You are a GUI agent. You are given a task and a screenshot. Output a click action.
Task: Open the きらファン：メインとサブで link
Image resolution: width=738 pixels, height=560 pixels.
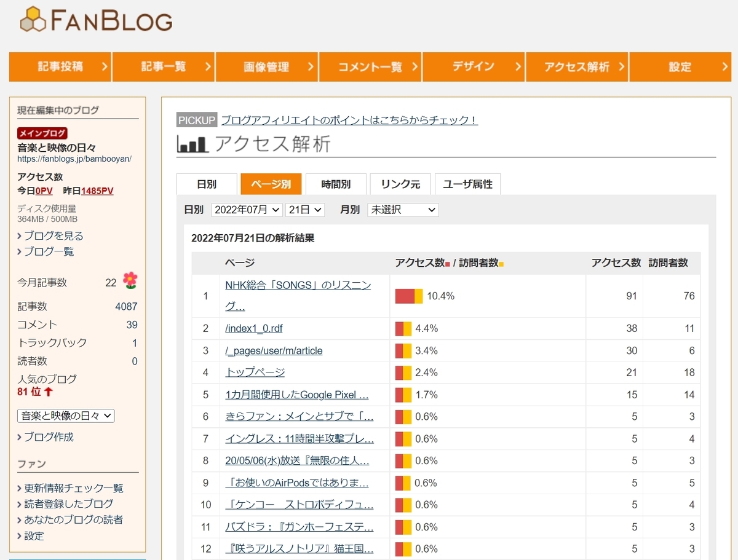point(300,417)
